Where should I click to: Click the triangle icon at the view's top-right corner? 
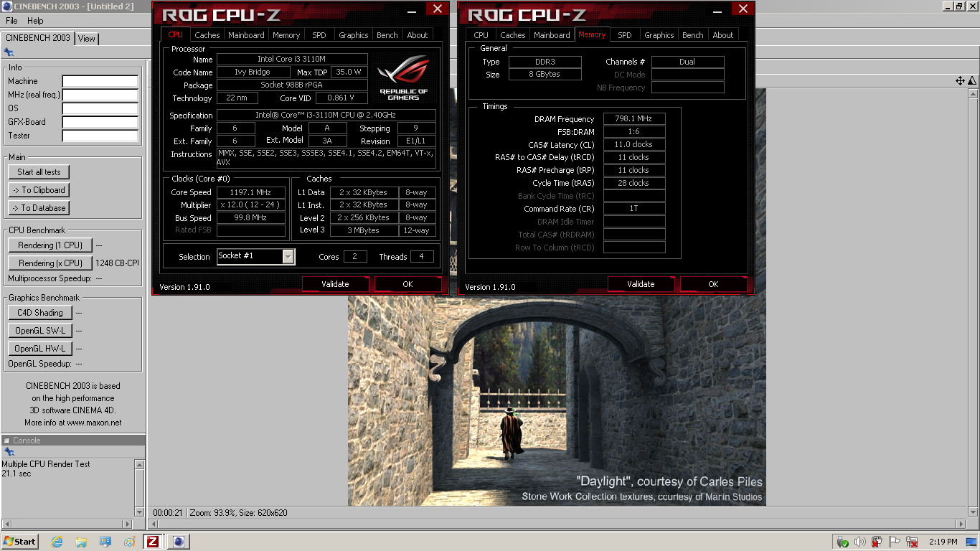pyautogui.click(x=972, y=81)
